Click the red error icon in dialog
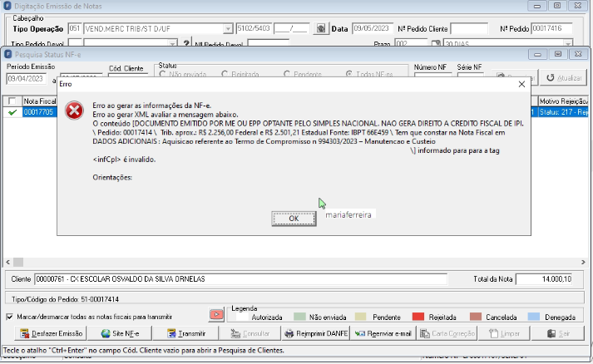The image size is (593, 364). [x=74, y=111]
